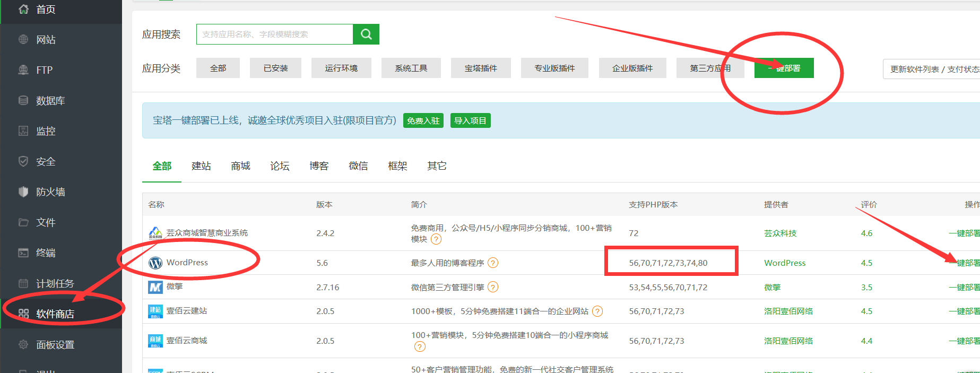Image resolution: width=980 pixels, height=373 pixels.
Task: Switch to the 框架 tab
Action: pyautogui.click(x=397, y=166)
